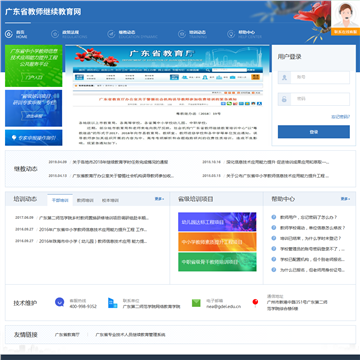
Task: Click the question icon beside 教师用户，忘记密码了怎么办
Action: point(274,217)
